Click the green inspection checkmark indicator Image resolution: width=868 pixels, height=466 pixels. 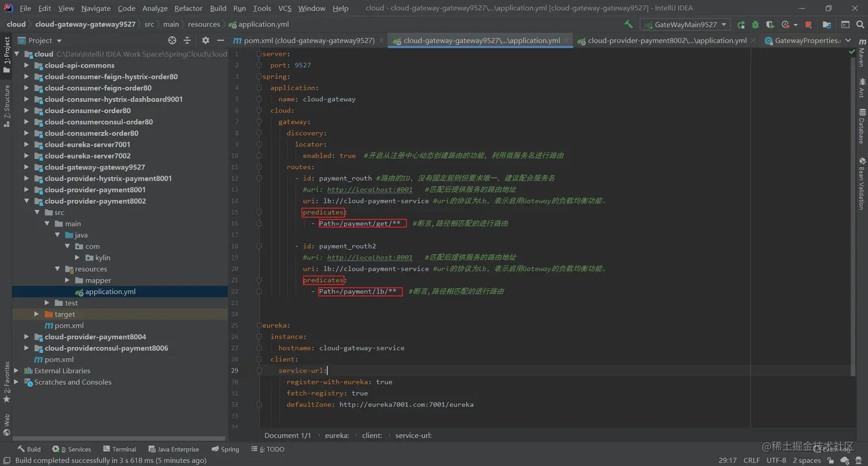click(x=851, y=52)
